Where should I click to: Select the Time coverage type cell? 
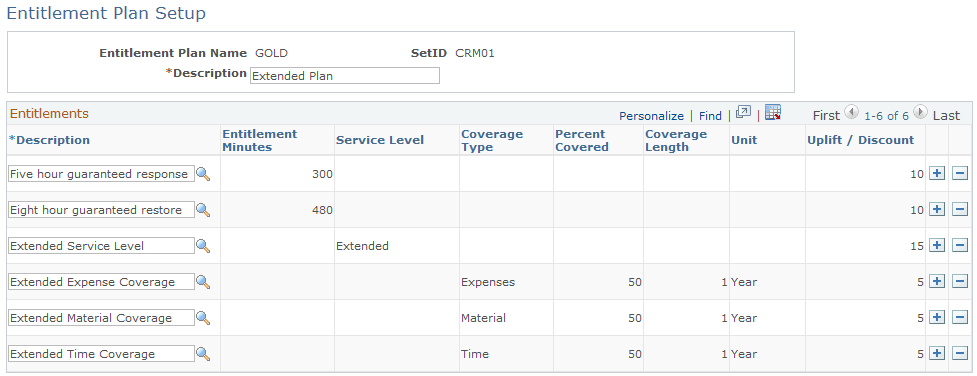[x=475, y=354]
